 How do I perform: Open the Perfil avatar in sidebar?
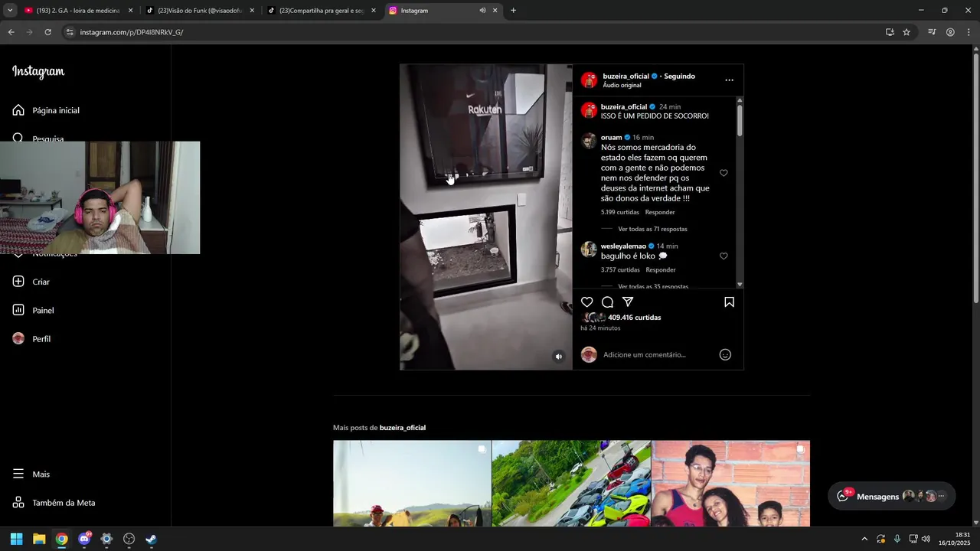[18, 338]
